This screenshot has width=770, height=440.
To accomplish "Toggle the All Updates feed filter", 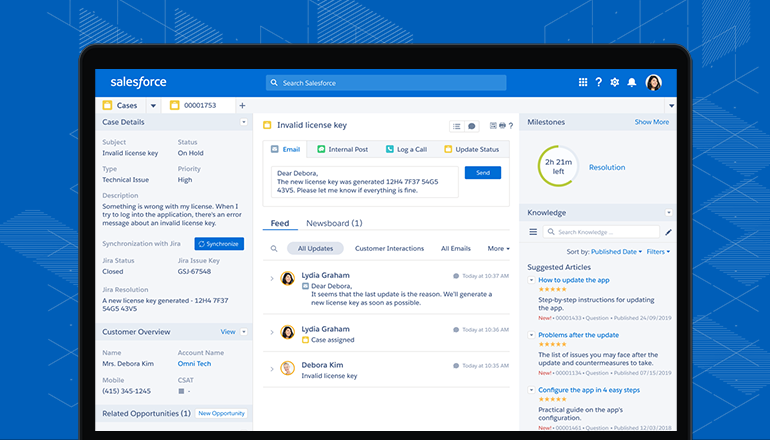I will point(315,248).
